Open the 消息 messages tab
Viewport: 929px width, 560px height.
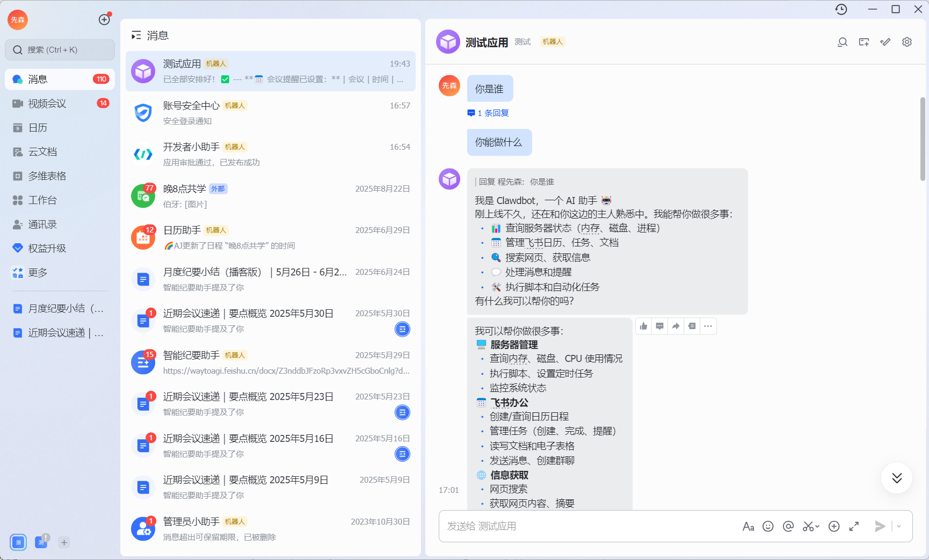(x=60, y=79)
